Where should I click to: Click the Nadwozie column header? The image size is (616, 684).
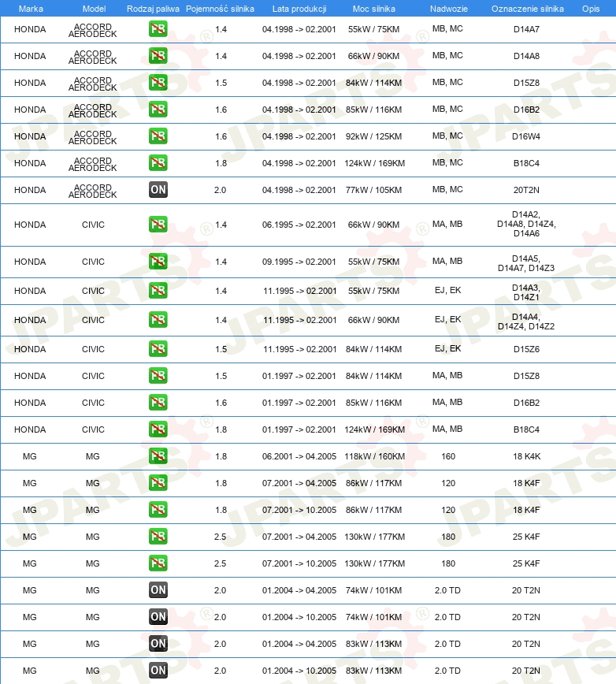point(448,9)
